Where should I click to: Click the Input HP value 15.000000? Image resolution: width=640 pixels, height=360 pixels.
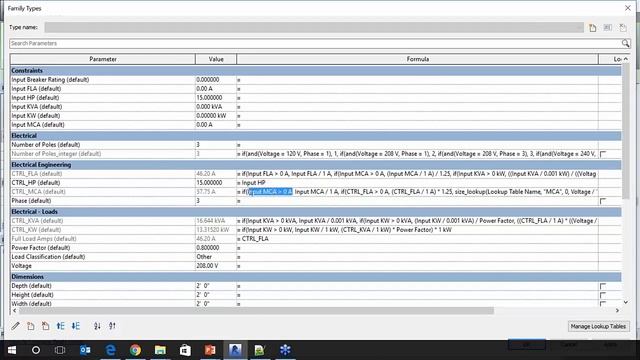click(x=216, y=98)
